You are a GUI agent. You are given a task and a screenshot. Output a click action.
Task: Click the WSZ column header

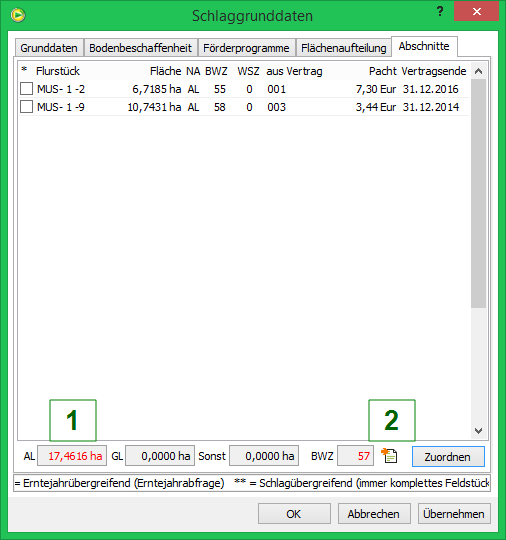coord(248,71)
